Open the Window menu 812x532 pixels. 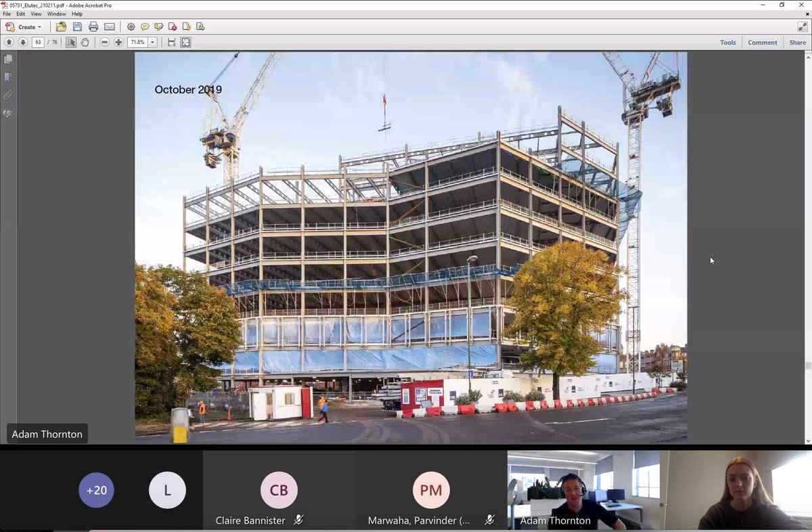[57, 14]
